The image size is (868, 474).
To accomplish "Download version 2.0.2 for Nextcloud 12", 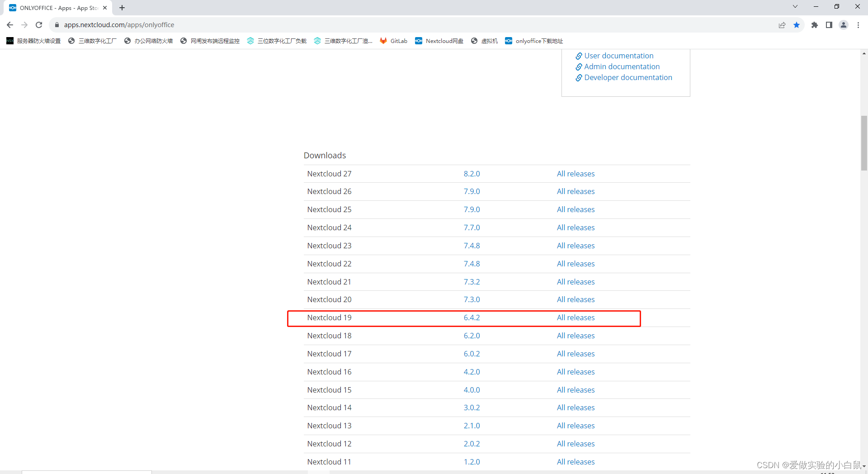I will click(472, 444).
